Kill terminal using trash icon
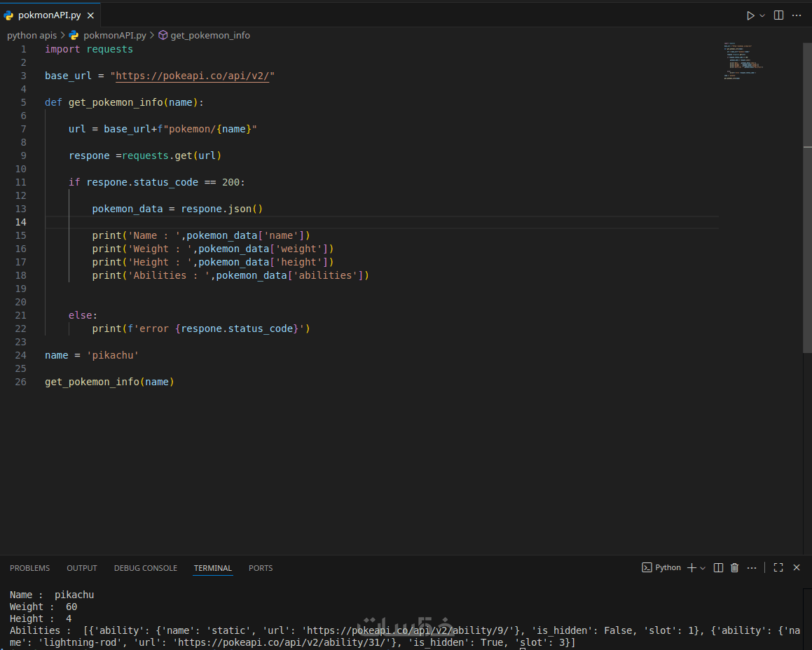This screenshot has width=812, height=650. [735, 568]
